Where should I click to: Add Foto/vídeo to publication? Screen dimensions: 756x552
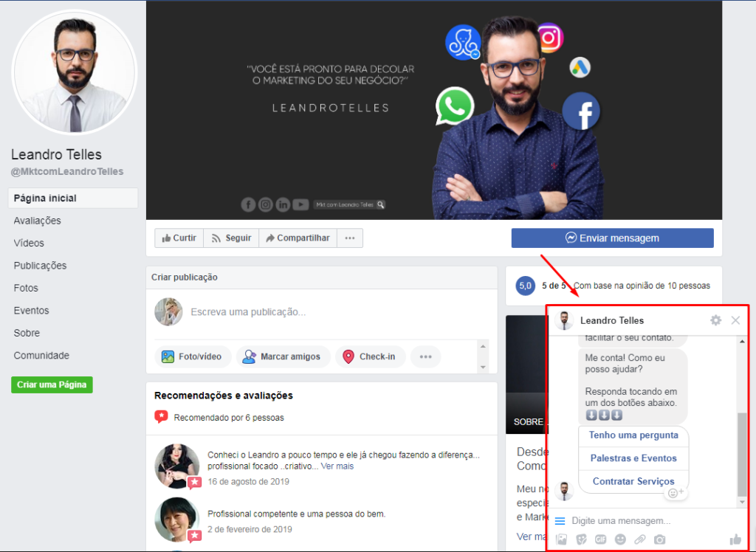click(x=193, y=356)
